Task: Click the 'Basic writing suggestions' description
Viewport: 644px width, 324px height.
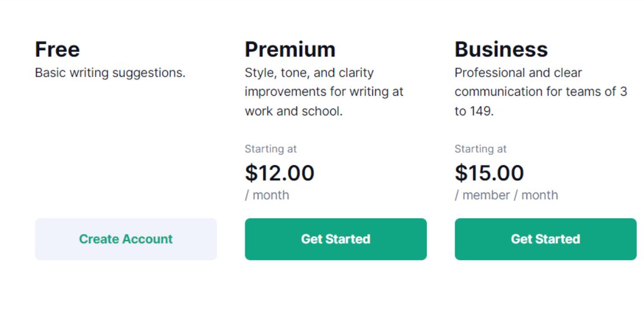Action: (x=110, y=72)
